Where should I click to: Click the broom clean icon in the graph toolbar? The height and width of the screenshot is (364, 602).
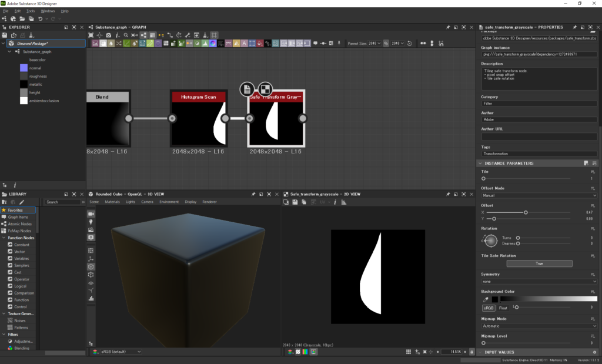pyautogui.click(x=205, y=35)
